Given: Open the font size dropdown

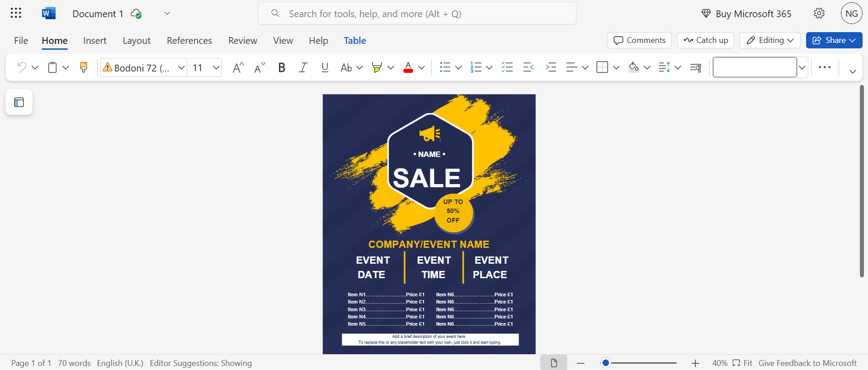Looking at the screenshot, I should point(216,67).
